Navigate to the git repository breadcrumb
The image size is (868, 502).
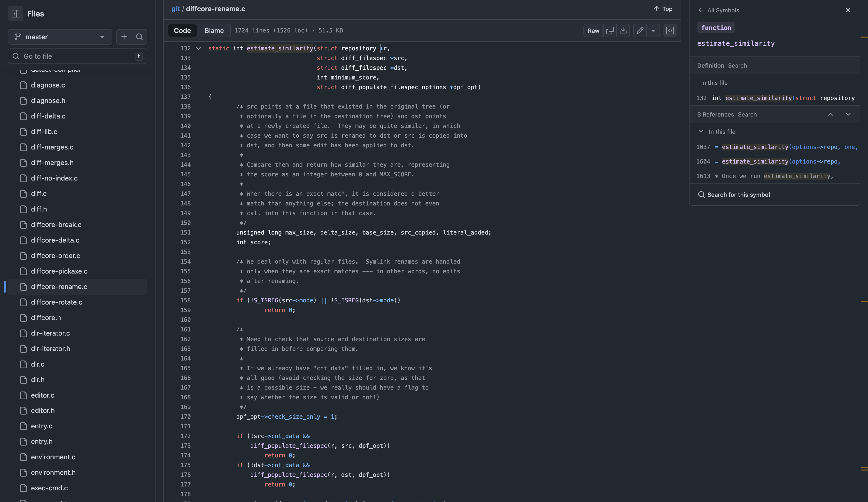(176, 9)
